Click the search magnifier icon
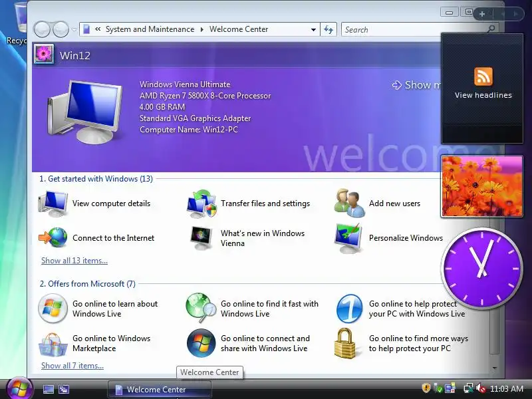 (491, 29)
